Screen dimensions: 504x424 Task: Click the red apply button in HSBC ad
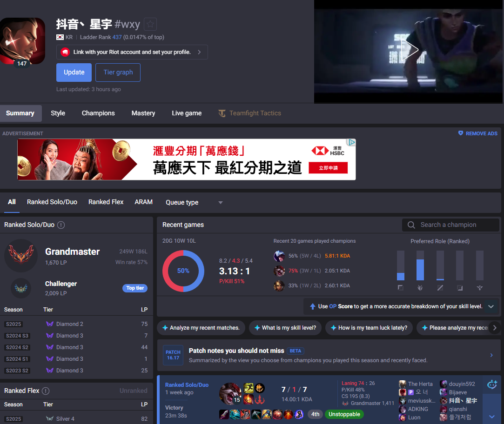tap(328, 168)
